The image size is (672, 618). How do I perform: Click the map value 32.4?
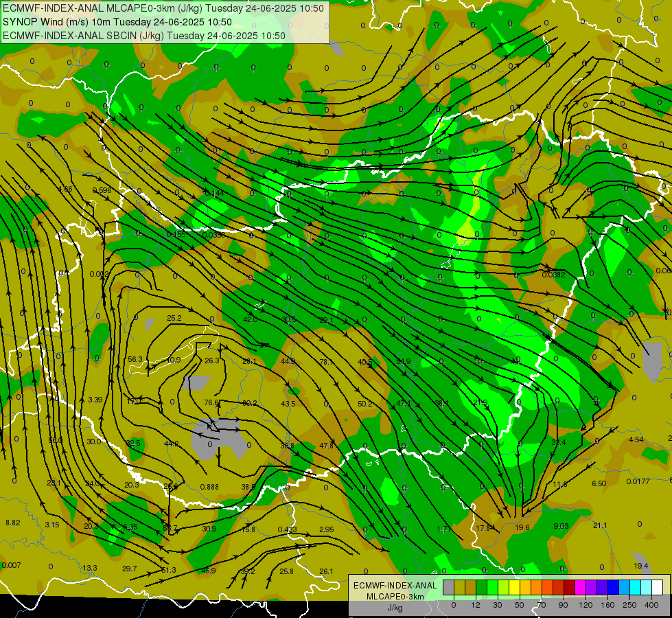(x=559, y=442)
